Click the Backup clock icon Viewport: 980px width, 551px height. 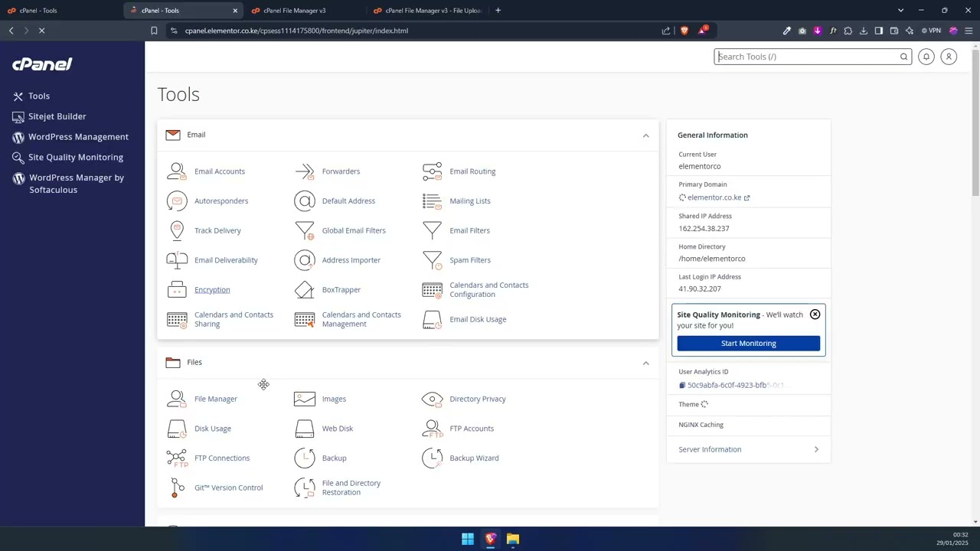pyautogui.click(x=305, y=458)
